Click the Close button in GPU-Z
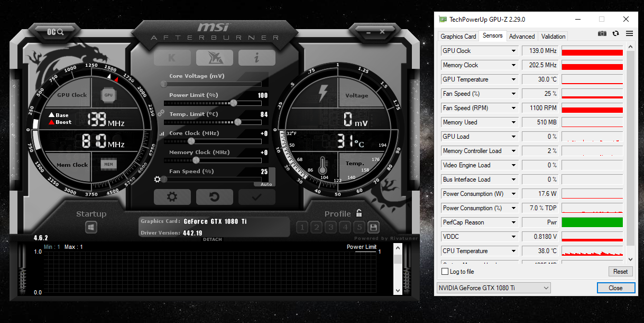The image size is (644, 323). click(615, 288)
